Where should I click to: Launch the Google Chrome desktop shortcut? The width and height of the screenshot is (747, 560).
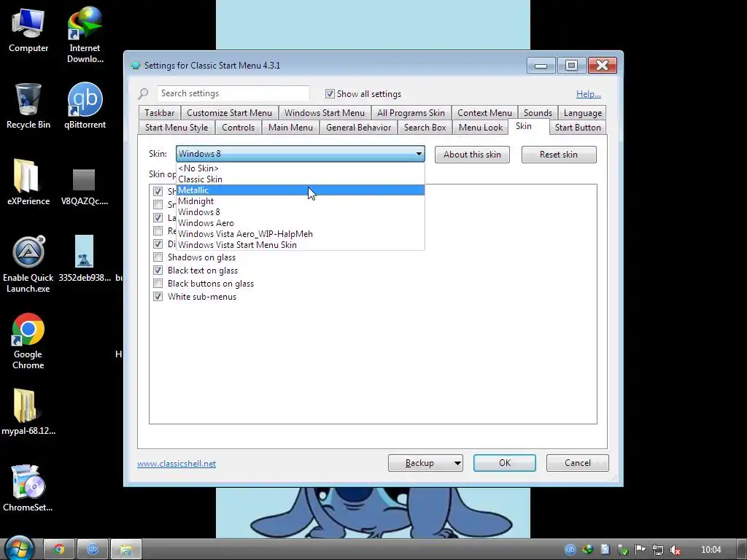coord(28,341)
